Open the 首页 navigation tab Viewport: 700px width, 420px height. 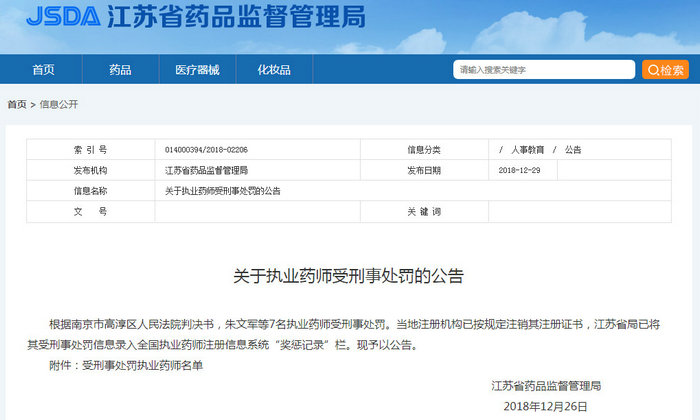tap(43, 70)
